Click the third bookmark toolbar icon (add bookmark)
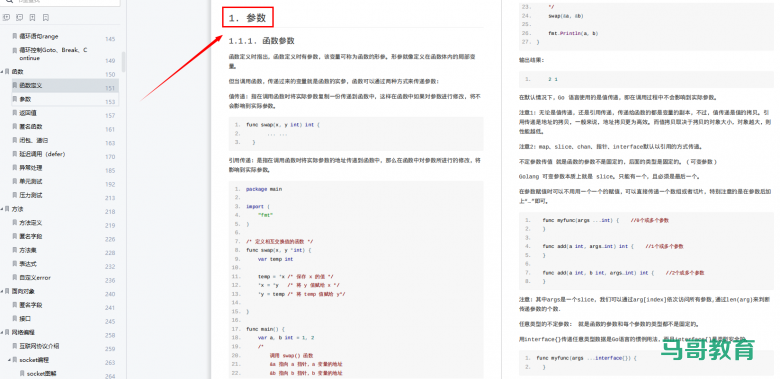780x379 pixels. (32, 17)
